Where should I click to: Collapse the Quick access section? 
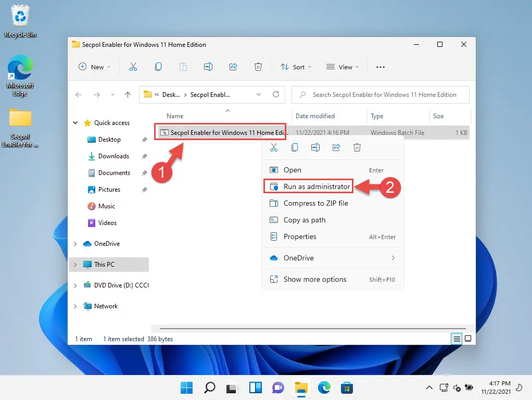click(x=75, y=123)
